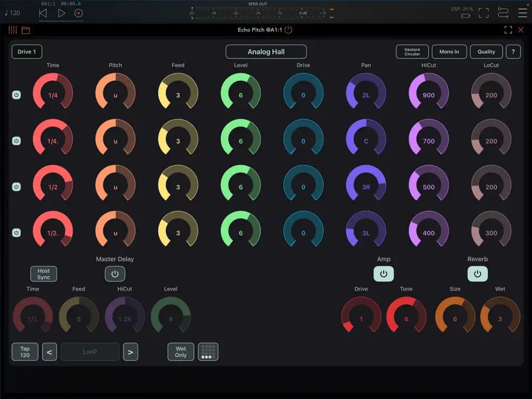Screen dimensions: 532x399
Task: Open the Analog Hall preset selector
Action: (266, 51)
